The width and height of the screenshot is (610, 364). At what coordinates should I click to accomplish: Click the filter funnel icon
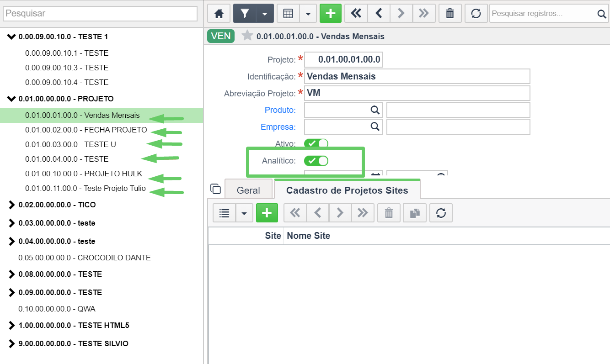(245, 13)
